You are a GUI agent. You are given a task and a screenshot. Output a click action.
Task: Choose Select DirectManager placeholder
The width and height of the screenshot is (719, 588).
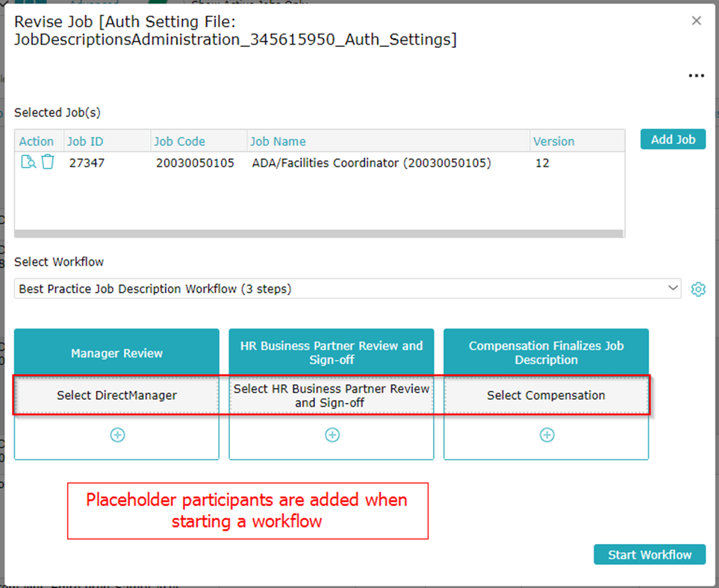(117, 395)
